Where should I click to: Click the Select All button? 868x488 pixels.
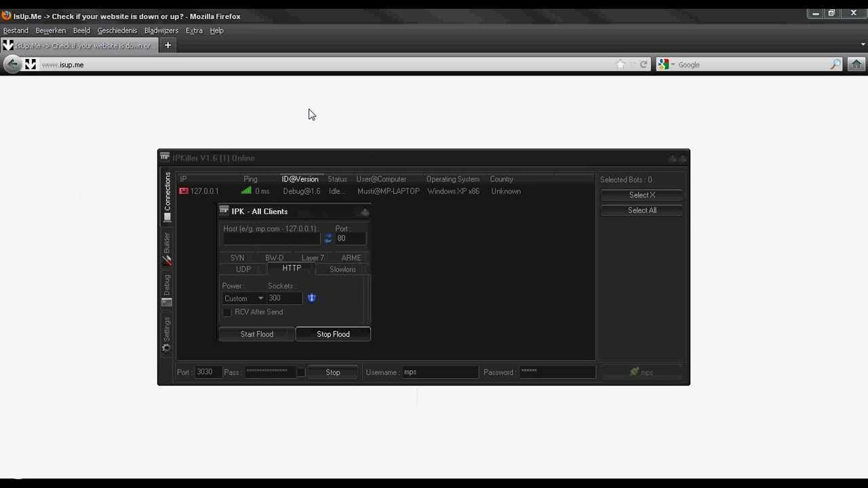click(x=642, y=210)
